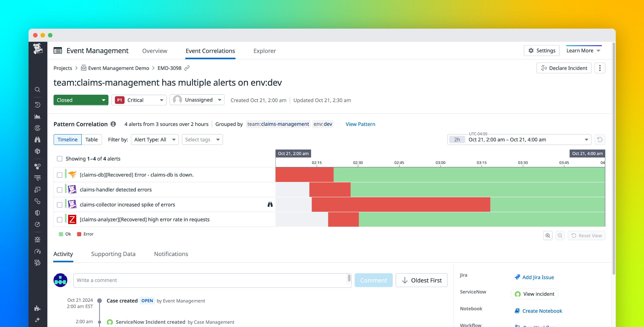Click the binoculars icon next to claims-collector alert
The height and width of the screenshot is (327, 644).
pyautogui.click(x=270, y=205)
